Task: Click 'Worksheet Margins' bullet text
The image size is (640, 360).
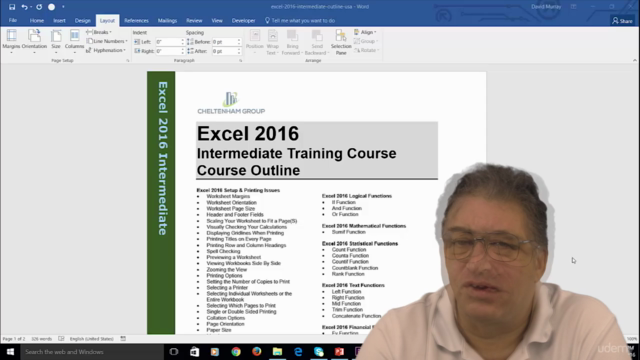Action: tap(228, 196)
